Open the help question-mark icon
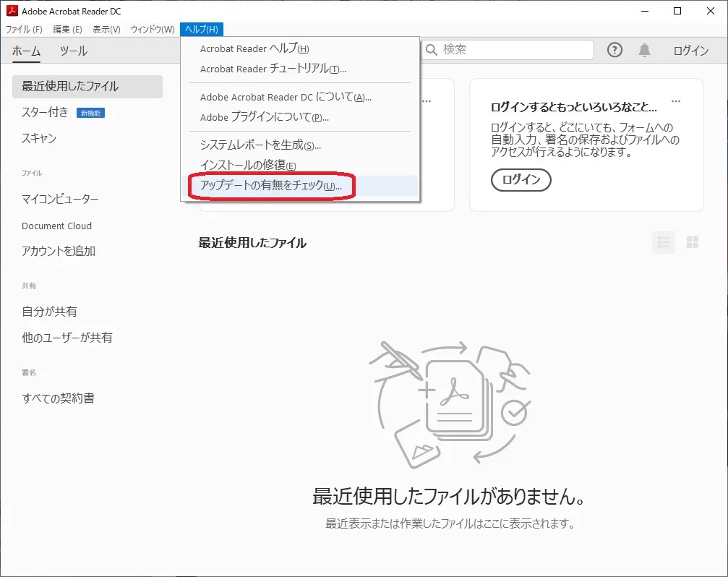Screen dimensions: 728x577 (614, 50)
